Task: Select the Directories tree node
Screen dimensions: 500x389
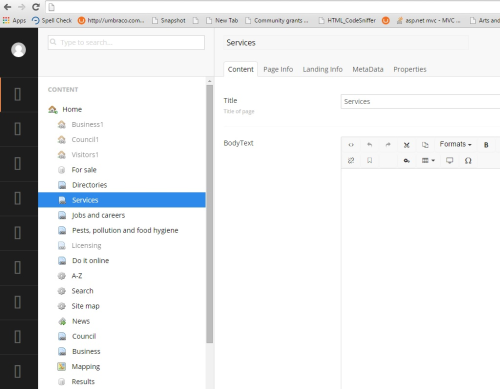Action: (x=89, y=185)
